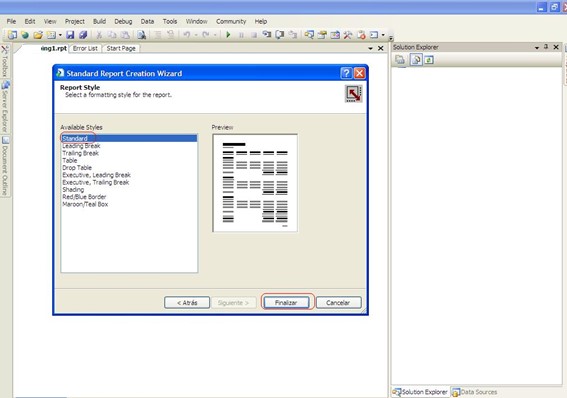The width and height of the screenshot is (567, 398).
Task: Click the Find in Files toolbar icon
Action: click(x=141, y=35)
